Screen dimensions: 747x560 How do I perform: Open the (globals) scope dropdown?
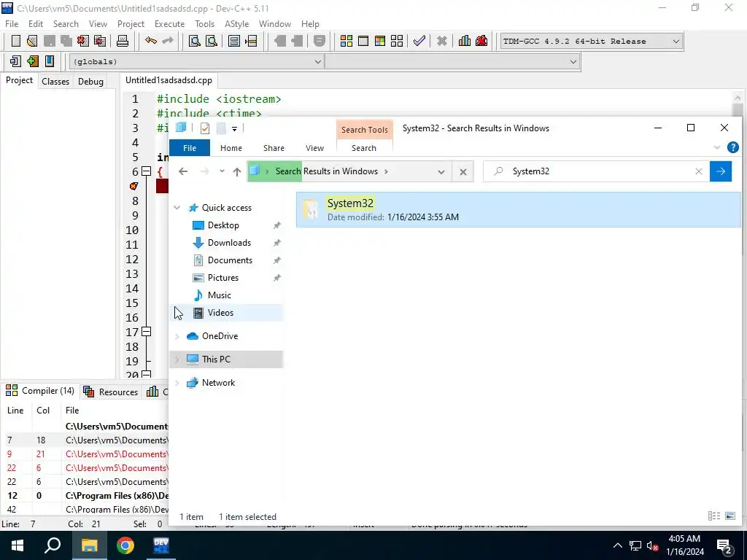[318, 61]
